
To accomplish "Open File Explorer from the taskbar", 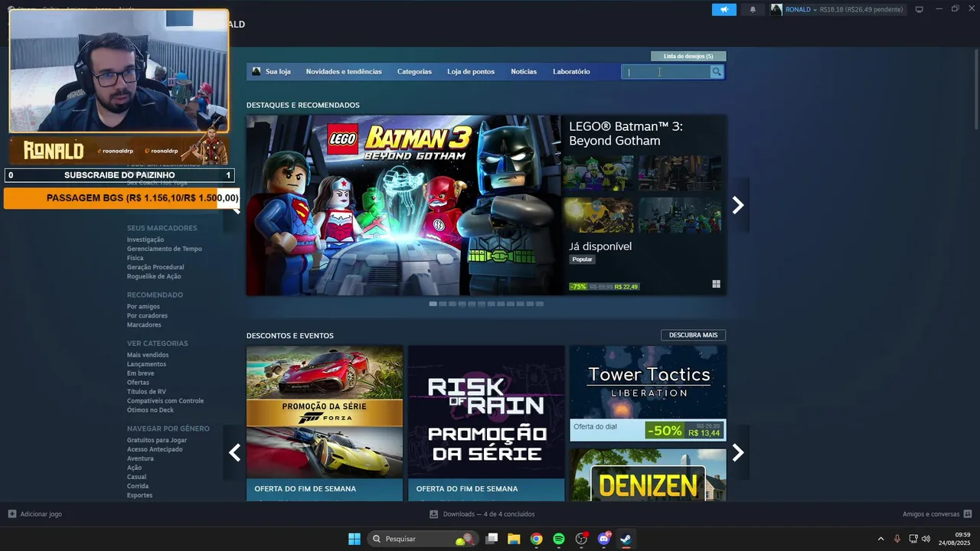I will [x=514, y=539].
